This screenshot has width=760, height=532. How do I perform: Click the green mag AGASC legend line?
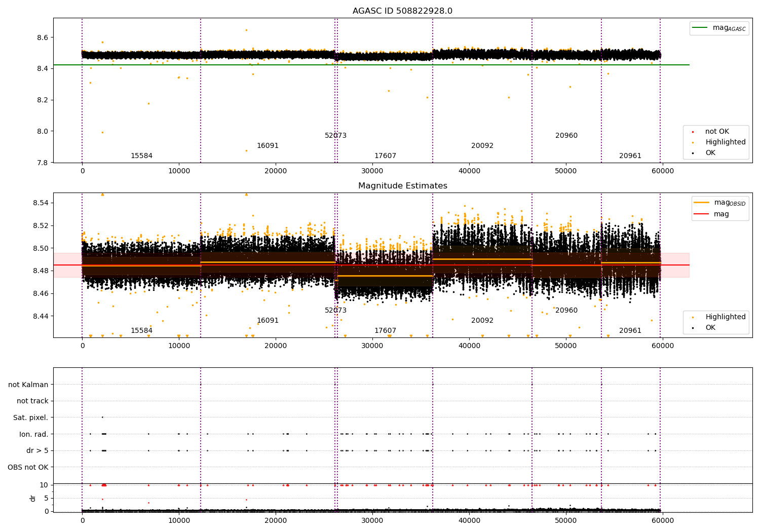pos(700,28)
